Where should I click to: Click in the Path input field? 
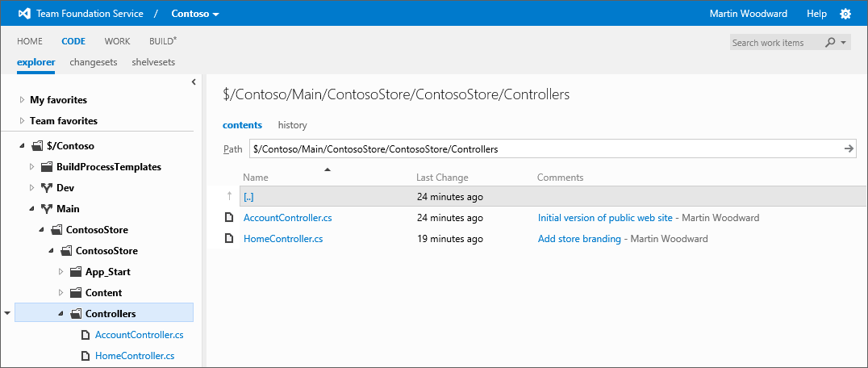545,148
